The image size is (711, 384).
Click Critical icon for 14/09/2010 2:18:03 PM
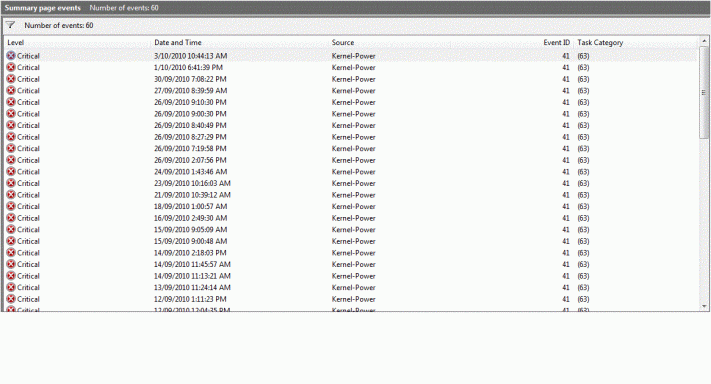[11, 253]
